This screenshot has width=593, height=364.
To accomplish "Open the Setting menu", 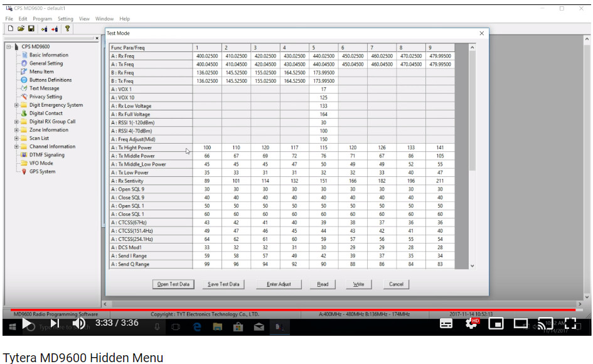I will pyautogui.click(x=65, y=19).
